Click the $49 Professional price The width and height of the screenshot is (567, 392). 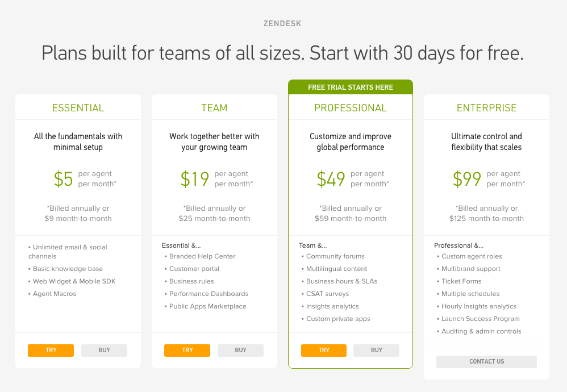coord(331,179)
